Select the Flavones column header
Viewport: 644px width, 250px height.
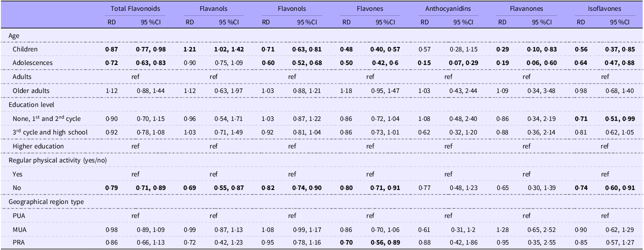click(370, 8)
